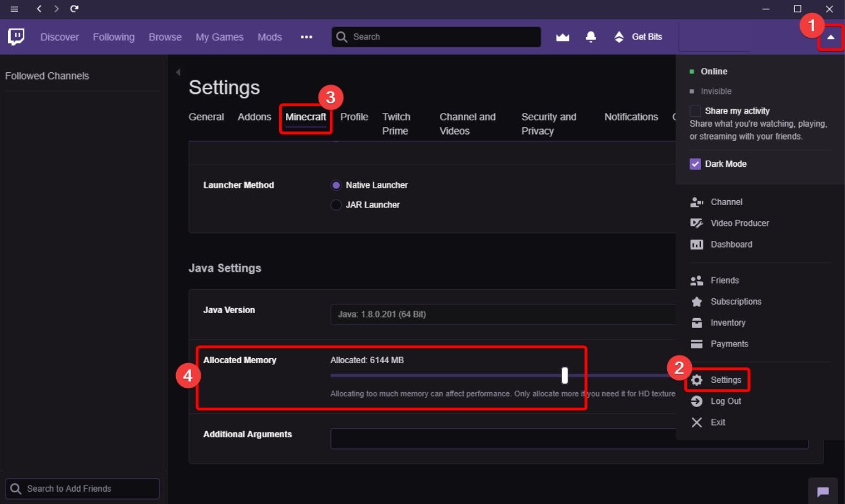Open the notifications bell icon
Image resolution: width=845 pixels, height=504 pixels.
point(591,37)
